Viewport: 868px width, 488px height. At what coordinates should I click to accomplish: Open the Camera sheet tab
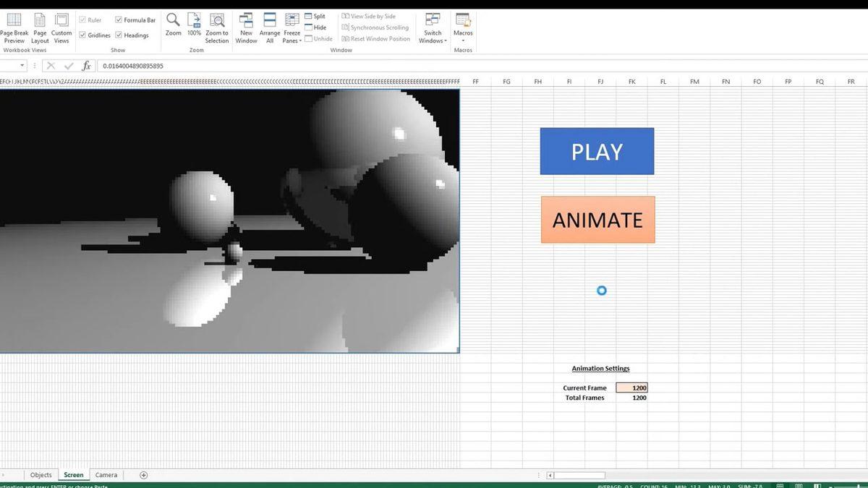click(106, 475)
